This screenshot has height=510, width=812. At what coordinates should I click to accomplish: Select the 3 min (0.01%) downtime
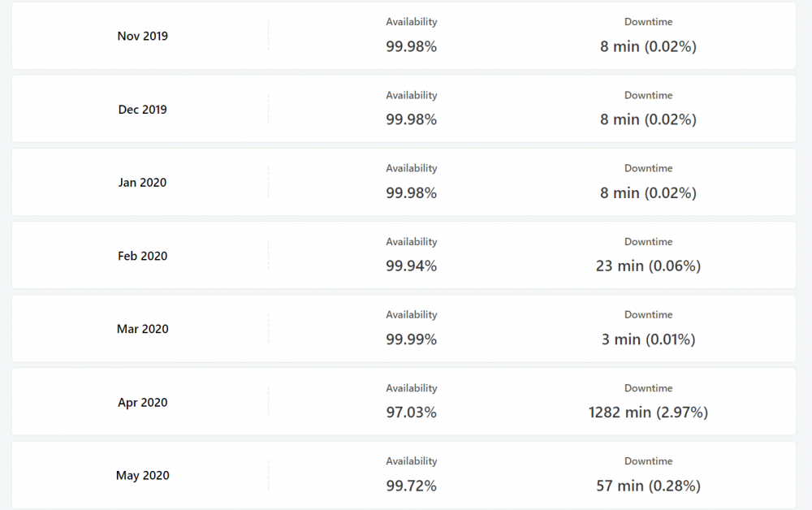click(648, 339)
